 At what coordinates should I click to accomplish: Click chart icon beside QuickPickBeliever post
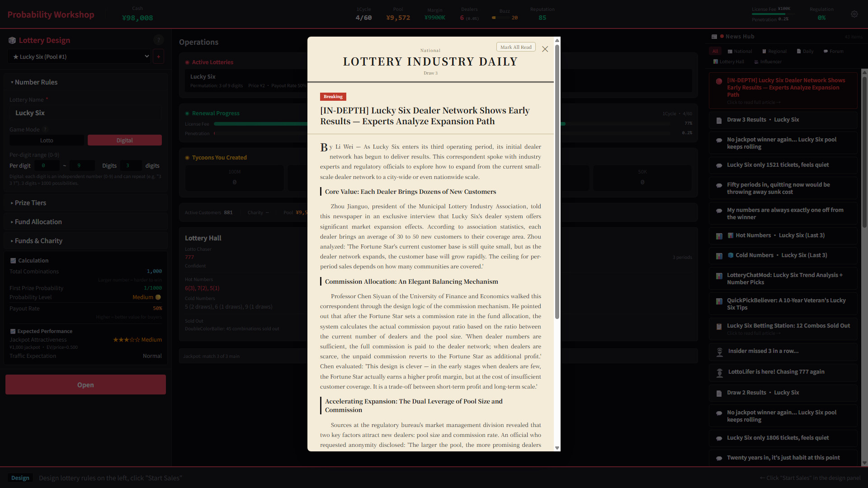click(719, 301)
